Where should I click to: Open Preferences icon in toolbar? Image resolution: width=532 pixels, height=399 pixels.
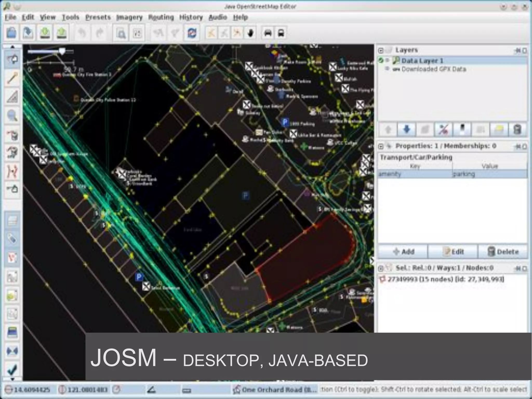tap(137, 33)
